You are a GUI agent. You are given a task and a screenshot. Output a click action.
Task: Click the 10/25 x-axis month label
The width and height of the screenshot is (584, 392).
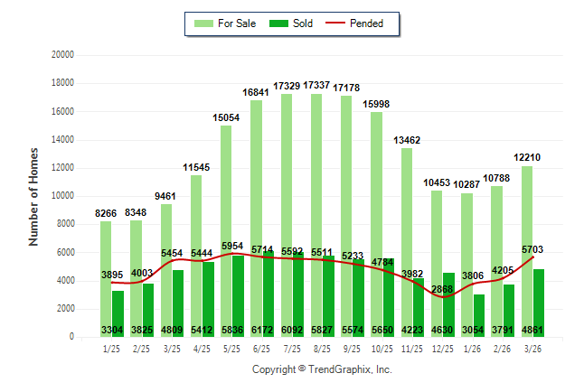click(382, 348)
